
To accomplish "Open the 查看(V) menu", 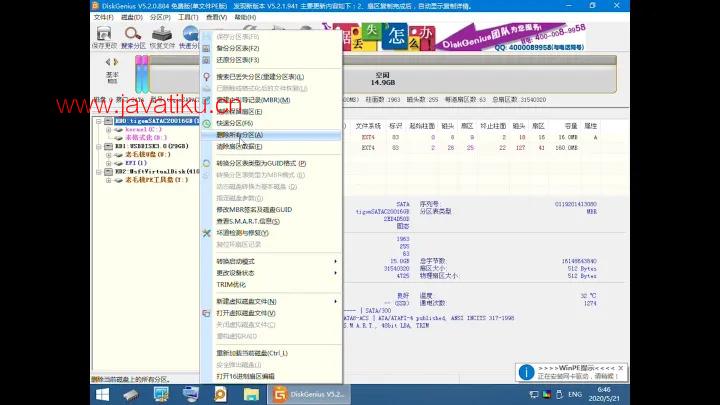I will tap(216, 17).
